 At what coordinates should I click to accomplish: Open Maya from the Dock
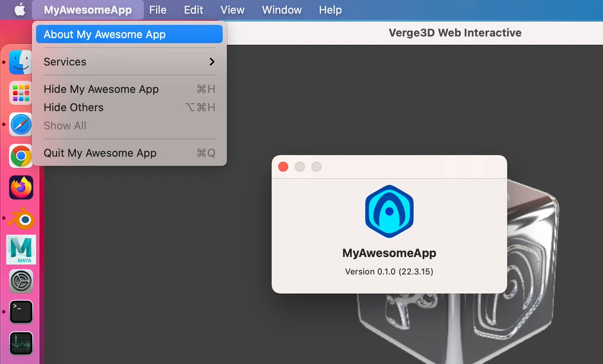point(21,250)
